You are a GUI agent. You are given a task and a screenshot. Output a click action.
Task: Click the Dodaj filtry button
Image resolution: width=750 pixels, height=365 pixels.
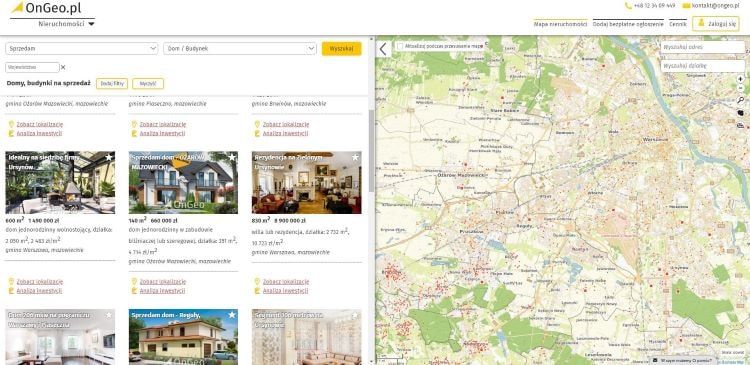[112, 83]
